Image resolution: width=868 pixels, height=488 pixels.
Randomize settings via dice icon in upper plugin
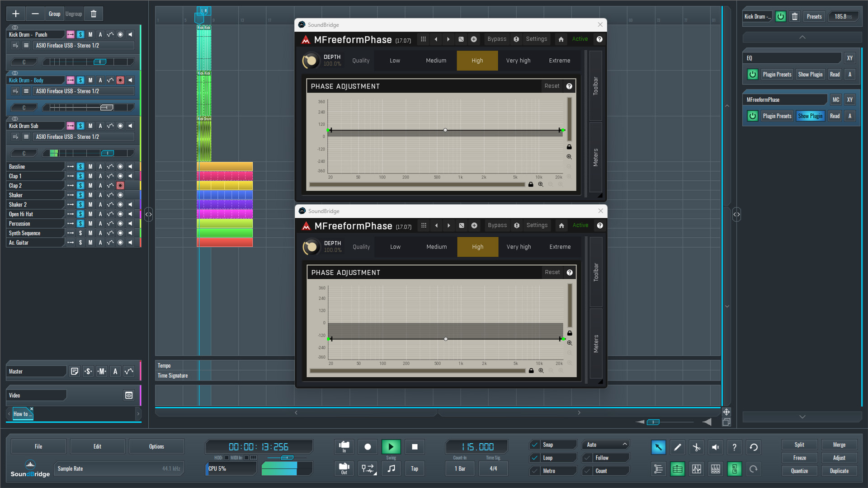pos(461,39)
